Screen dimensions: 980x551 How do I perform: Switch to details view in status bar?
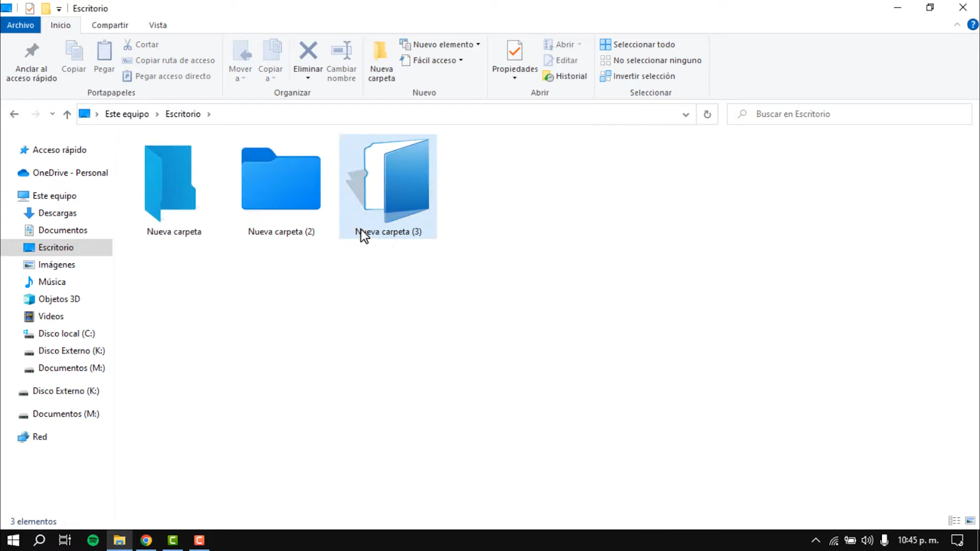point(954,520)
